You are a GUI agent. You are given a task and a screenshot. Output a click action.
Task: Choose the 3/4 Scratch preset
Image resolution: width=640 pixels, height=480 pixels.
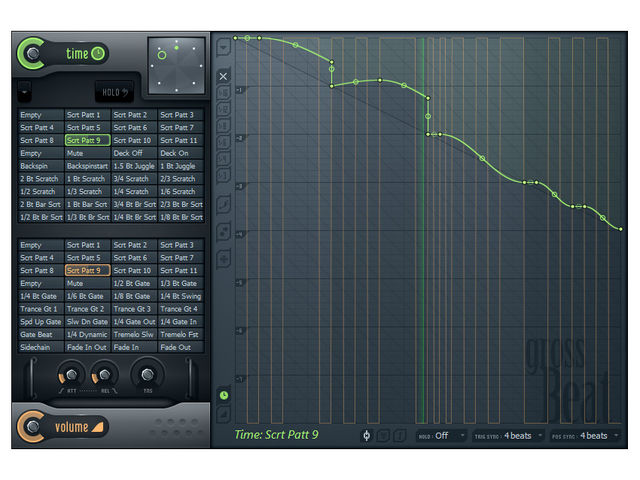click(x=134, y=179)
